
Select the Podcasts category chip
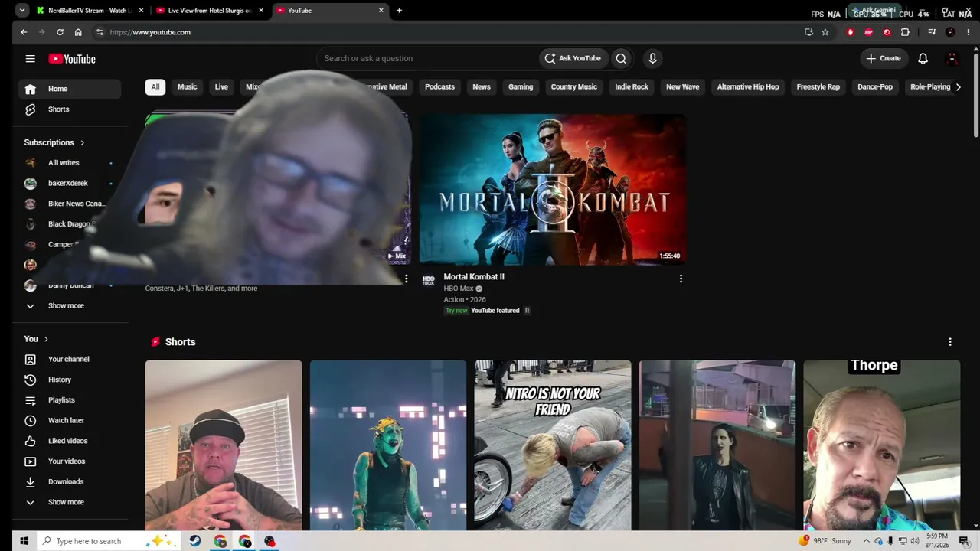click(x=439, y=86)
